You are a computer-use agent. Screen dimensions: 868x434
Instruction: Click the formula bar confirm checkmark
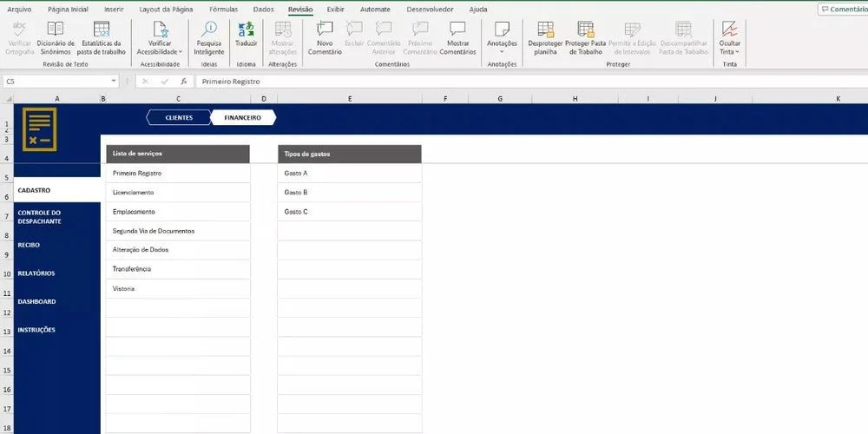tap(164, 82)
